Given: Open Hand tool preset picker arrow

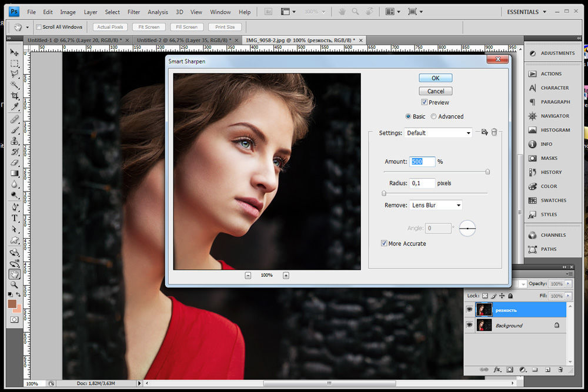Looking at the screenshot, I should 27,28.
